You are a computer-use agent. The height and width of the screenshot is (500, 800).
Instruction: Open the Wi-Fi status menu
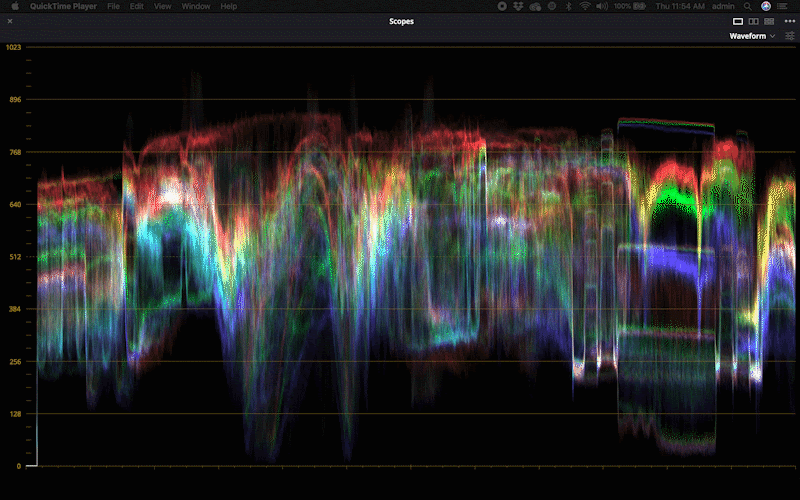(584, 6)
